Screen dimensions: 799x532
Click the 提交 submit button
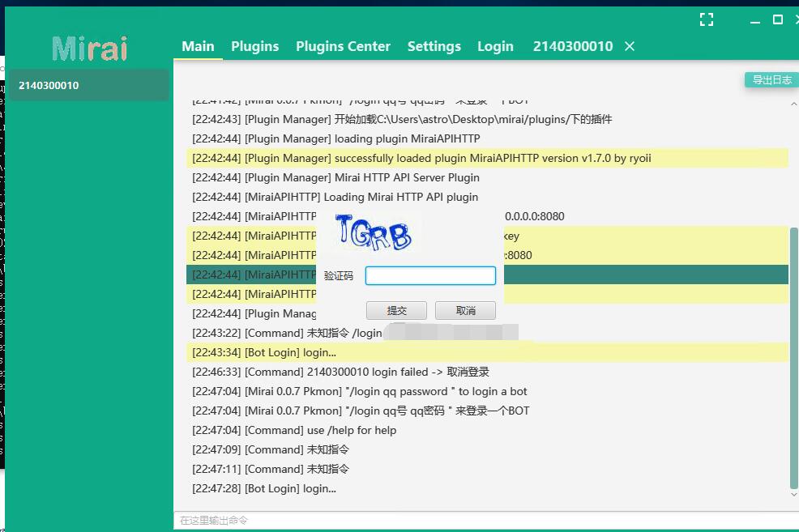click(x=396, y=311)
